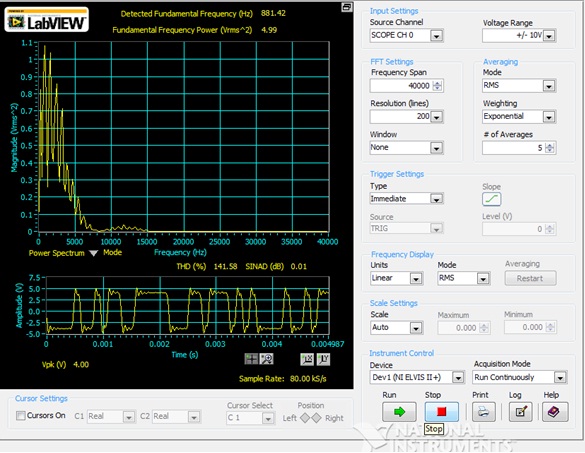The height and width of the screenshot is (453, 585).
Task: Expand the Window type dropdown
Action: (x=406, y=148)
